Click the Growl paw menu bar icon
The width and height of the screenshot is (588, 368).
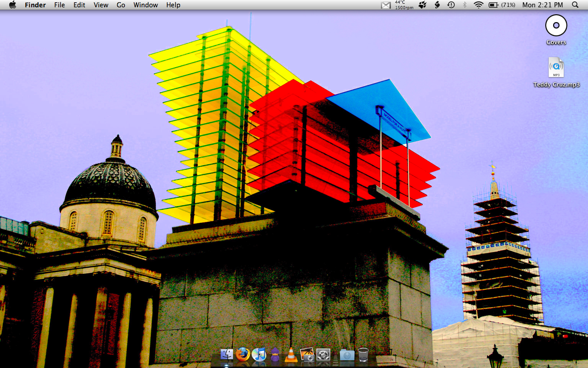pyautogui.click(x=422, y=5)
